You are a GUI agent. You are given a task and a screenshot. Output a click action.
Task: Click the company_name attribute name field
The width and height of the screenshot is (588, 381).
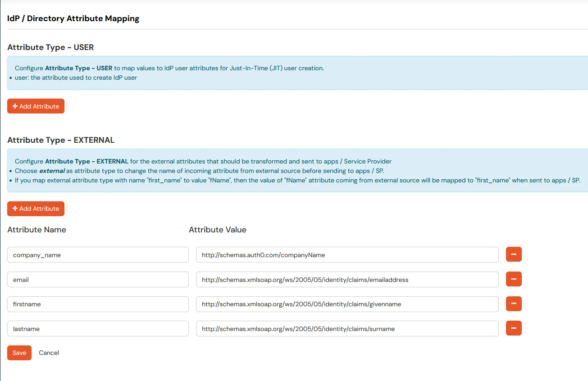coord(97,254)
